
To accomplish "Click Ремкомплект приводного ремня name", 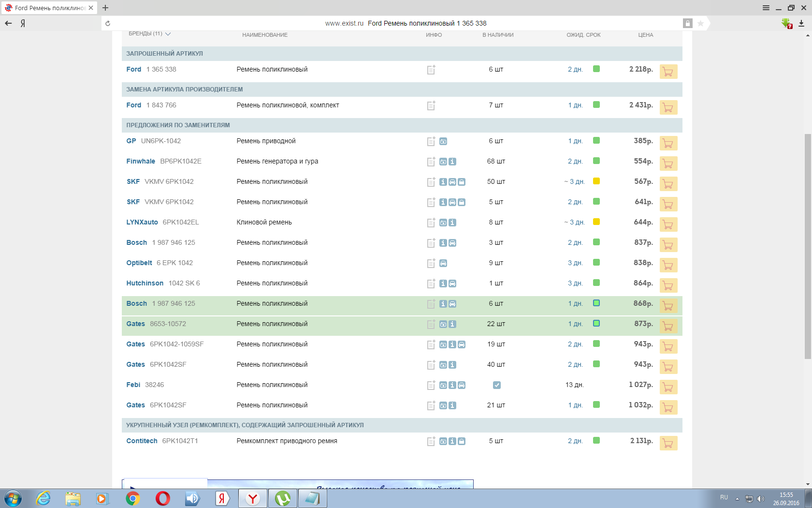I will 287,441.
